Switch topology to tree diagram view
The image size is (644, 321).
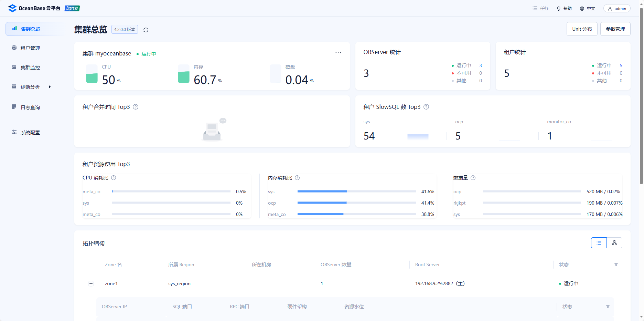[x=614, y=243]
